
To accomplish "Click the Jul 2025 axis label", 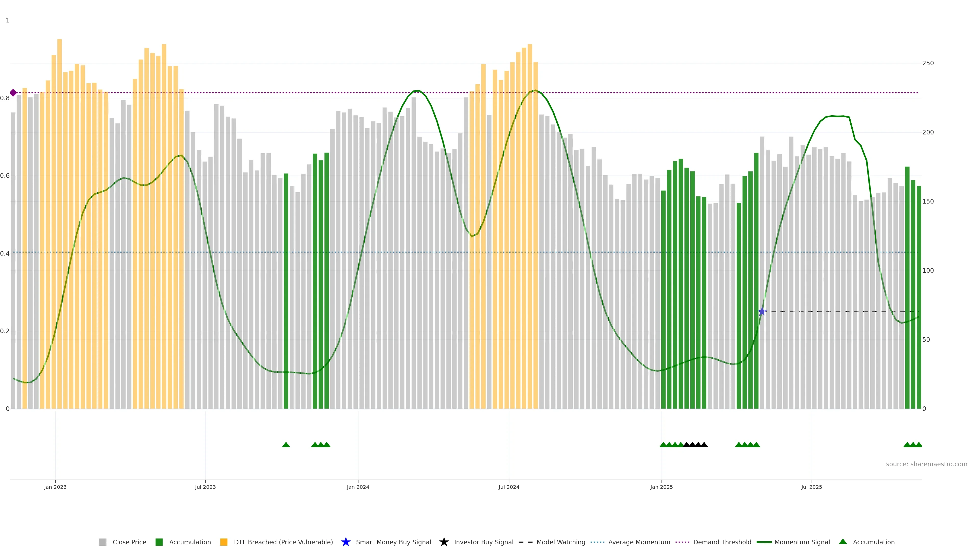I will [x=812, y=487].
